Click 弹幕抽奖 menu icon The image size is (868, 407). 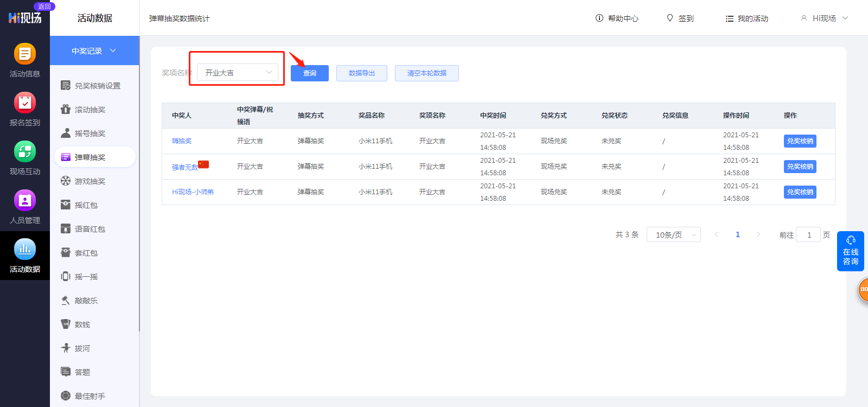(x=66, y=157)
